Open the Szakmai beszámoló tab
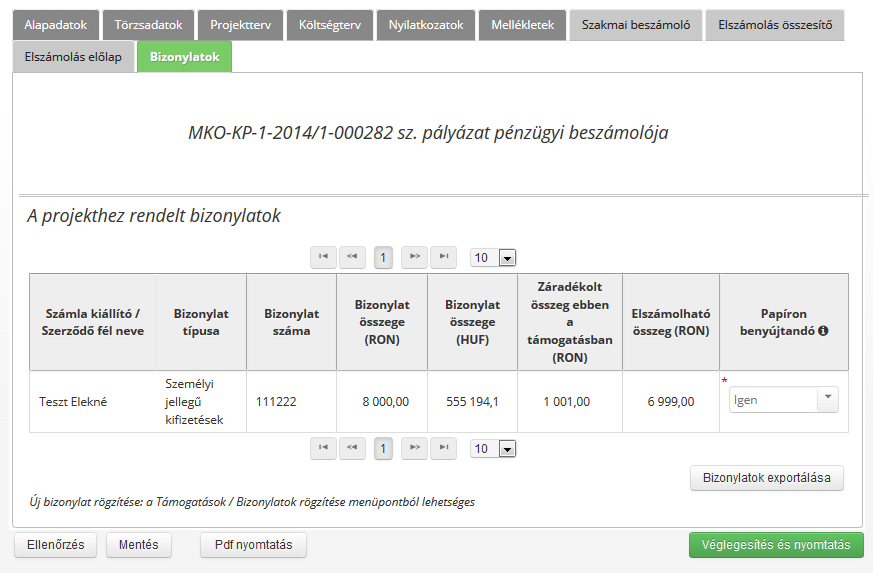 636,25
